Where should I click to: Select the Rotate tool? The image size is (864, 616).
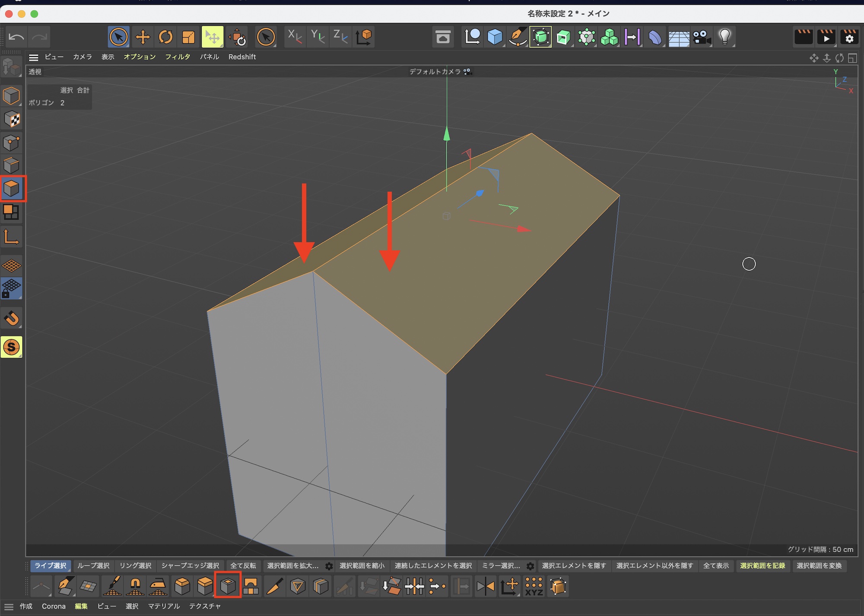click(165, 37)
